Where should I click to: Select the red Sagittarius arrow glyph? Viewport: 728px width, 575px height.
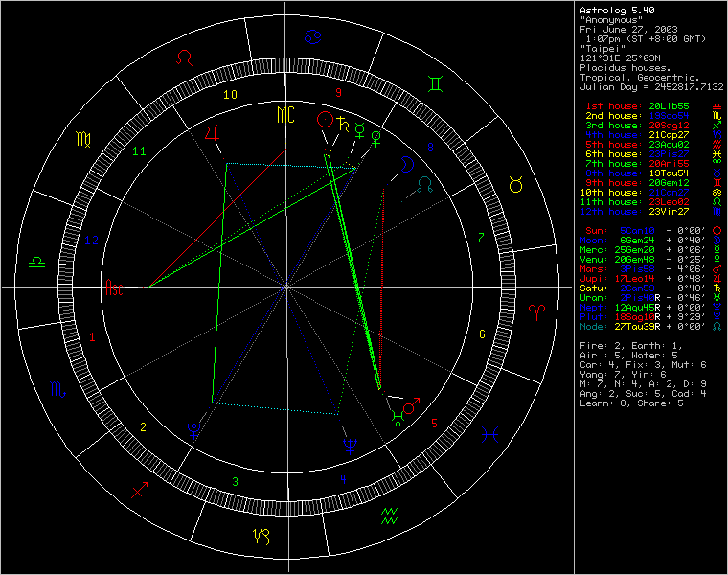click(139, 490)
